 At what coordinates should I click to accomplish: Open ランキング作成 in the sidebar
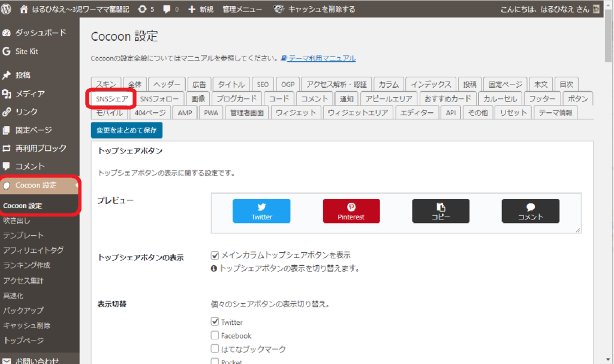coord(26,265)
